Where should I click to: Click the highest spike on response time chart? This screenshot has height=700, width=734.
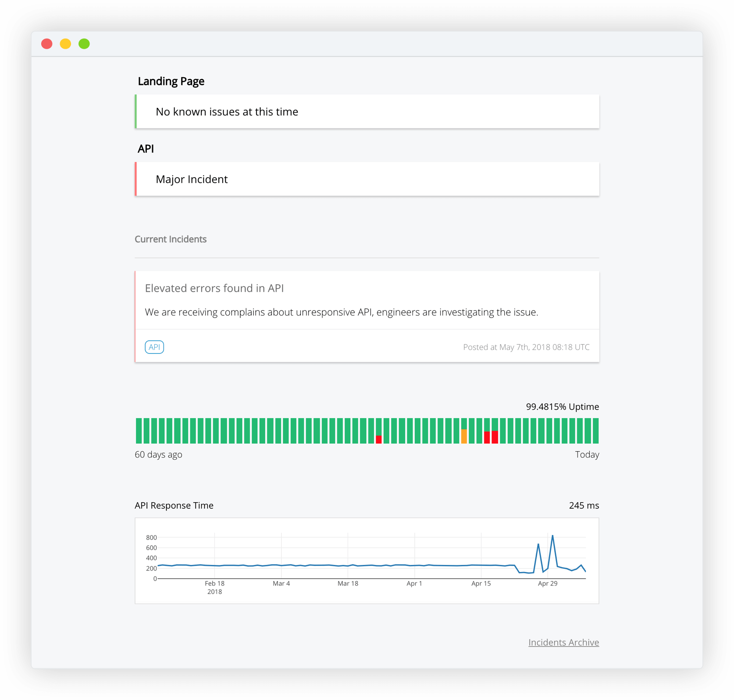[x=553, y=536]
